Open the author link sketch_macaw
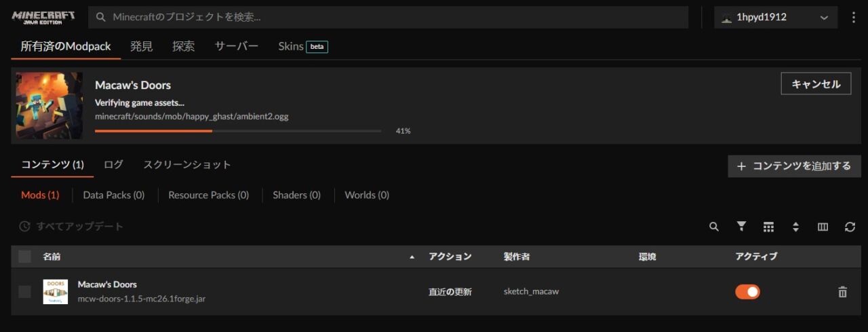The image size is (868, 332). coord(531,292)
